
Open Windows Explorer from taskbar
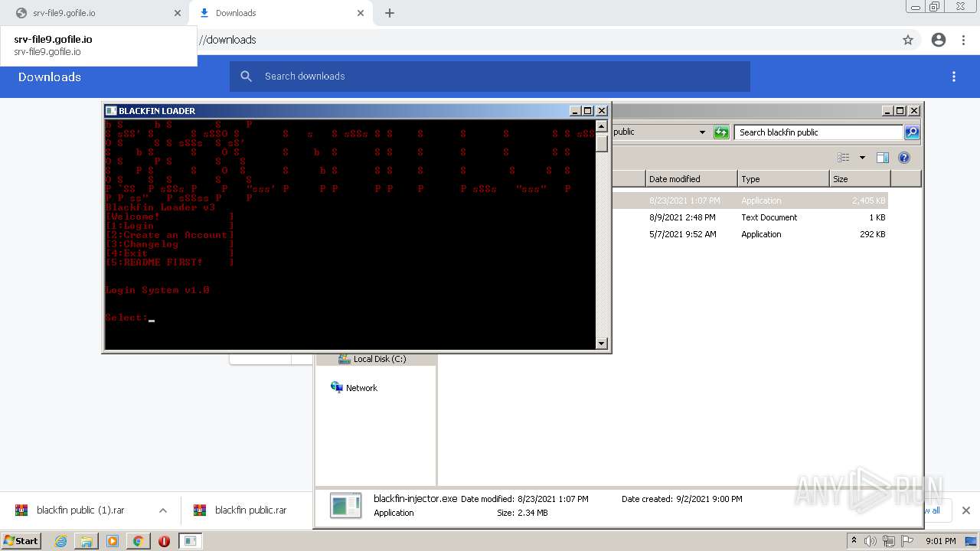pos(87,541)
